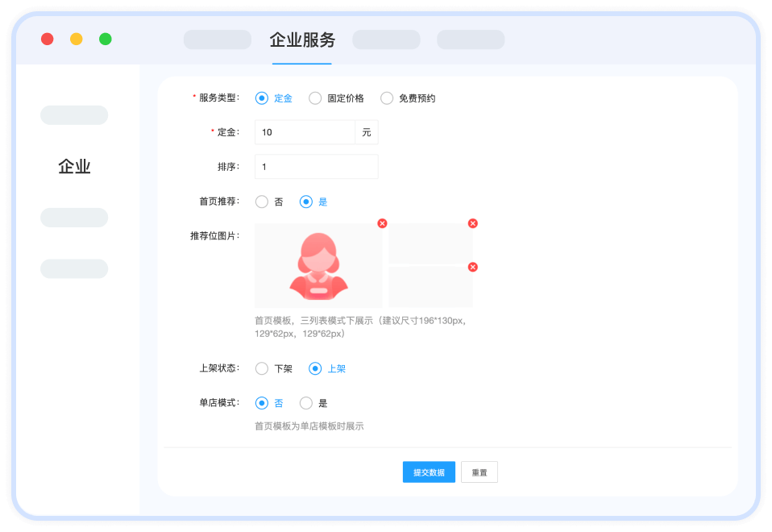Click the avatar image thumbnail
The height and width of the screenshot is (532, 772).
318,265
